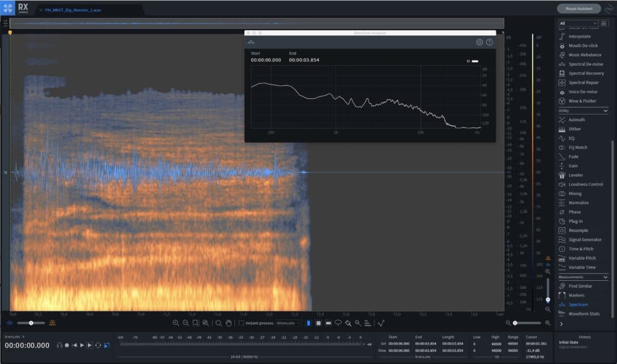Open the Spectral Recovery module
Screen dimensions: 617x364
point(586,73)
